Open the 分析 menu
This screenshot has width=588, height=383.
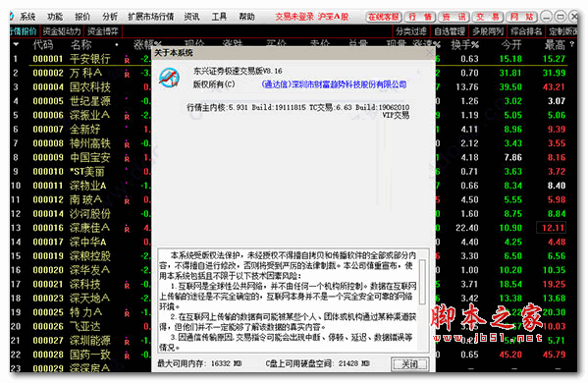pyautogui.click(x=110, y=17)
